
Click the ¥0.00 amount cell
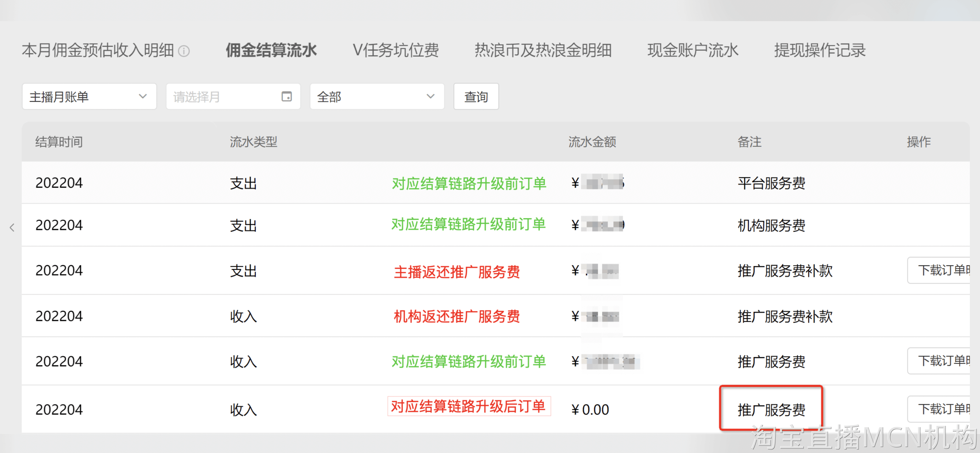590,410
